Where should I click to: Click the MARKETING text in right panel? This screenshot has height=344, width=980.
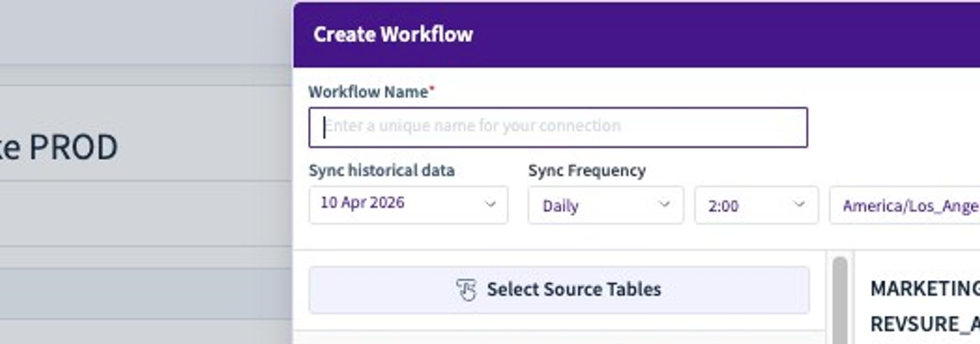tap(925, 288)
